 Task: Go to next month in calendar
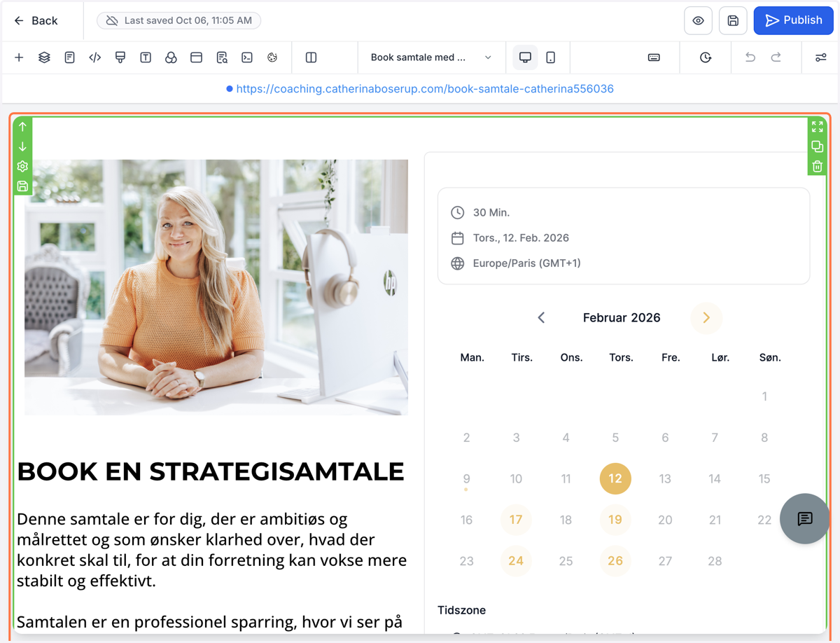[706, 317]
